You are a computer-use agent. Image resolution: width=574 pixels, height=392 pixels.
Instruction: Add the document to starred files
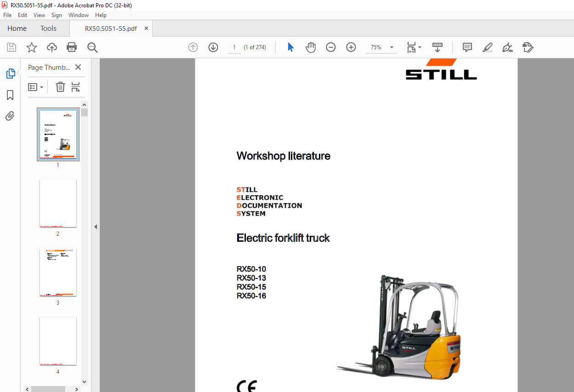[31, 47]
